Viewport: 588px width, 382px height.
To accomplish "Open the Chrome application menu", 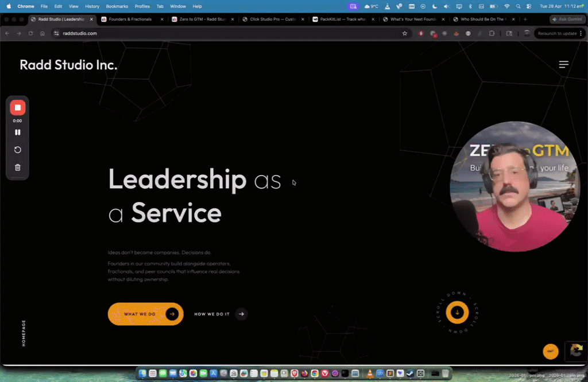I will 26,6.
